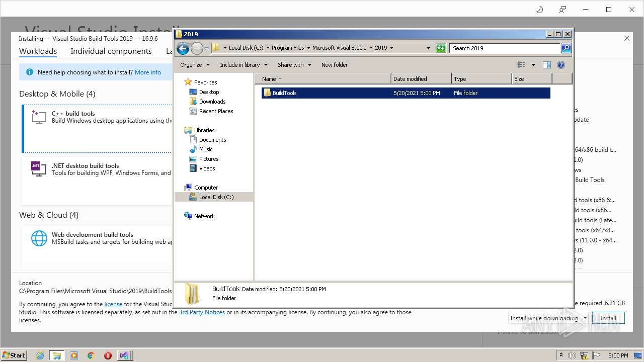Click the search magnifier icon in Explorer

click(x=566, y=48)
